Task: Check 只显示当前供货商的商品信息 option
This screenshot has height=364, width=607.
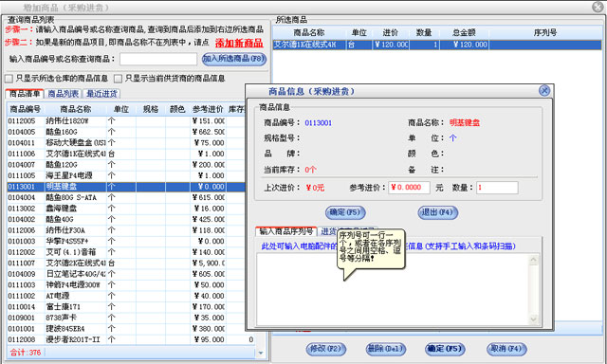Action: 118,79
